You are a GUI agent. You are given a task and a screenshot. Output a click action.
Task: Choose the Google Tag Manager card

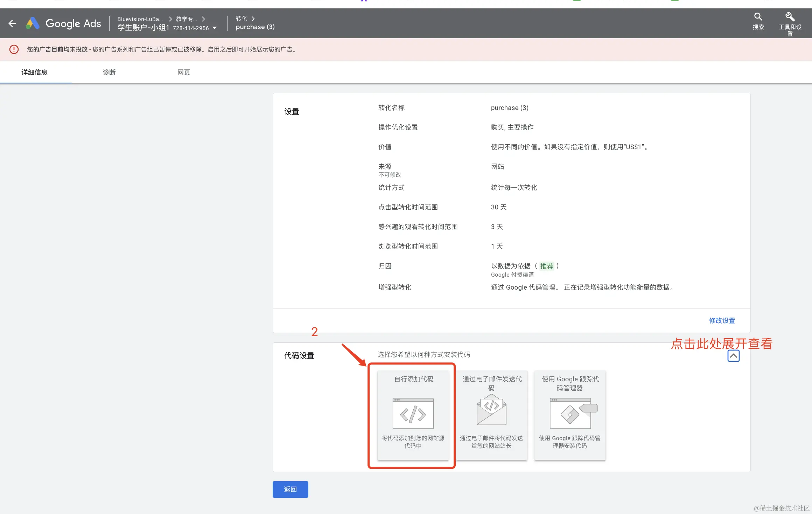pyautogui.click(x=570, y=415)
